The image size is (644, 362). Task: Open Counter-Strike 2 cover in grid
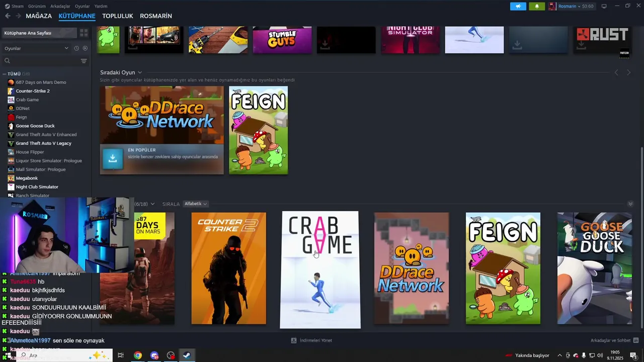tap(228, 268)
